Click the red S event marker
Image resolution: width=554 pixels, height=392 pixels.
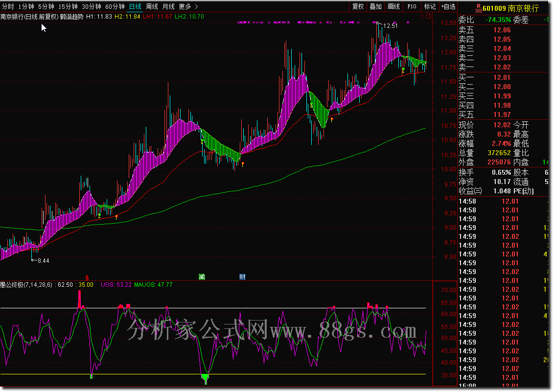point(87,278)
